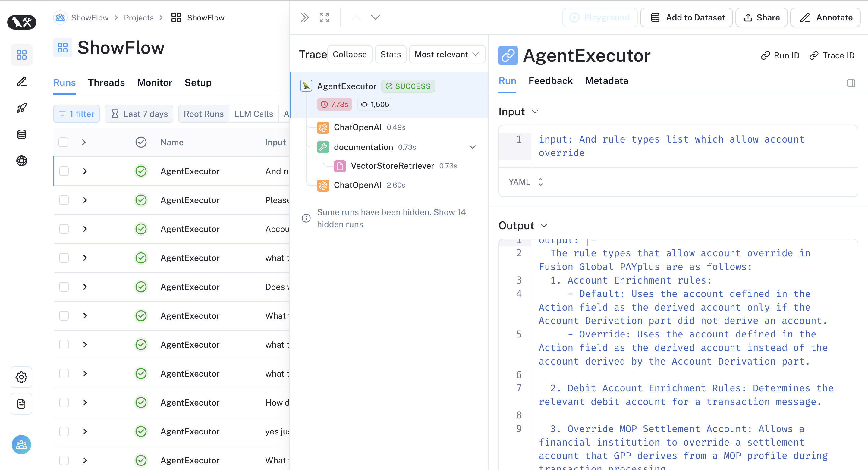The width and height of the screenshot is (868, 470).
Task: Toggle the side panel layout icon
Action: click(851, 83)
